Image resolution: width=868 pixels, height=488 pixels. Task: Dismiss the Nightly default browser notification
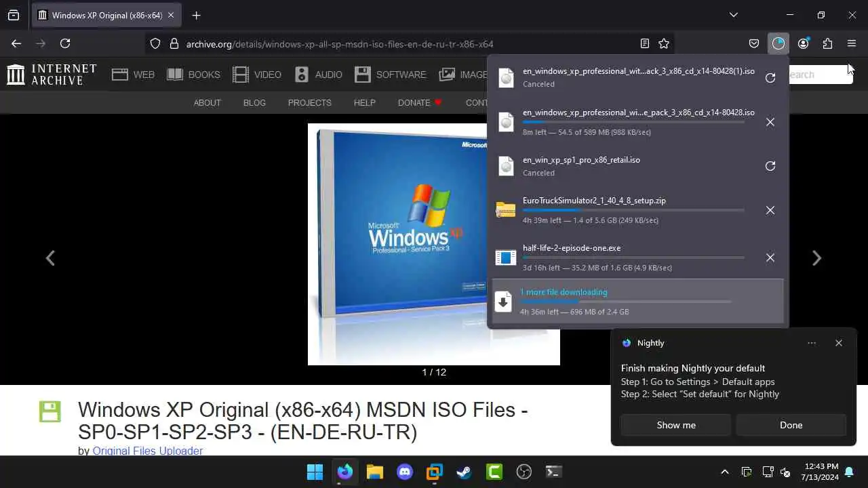[839, 343]
